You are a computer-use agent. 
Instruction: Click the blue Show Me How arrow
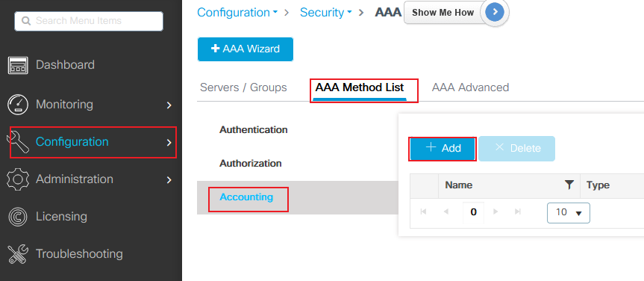click(x=495, y=13)
